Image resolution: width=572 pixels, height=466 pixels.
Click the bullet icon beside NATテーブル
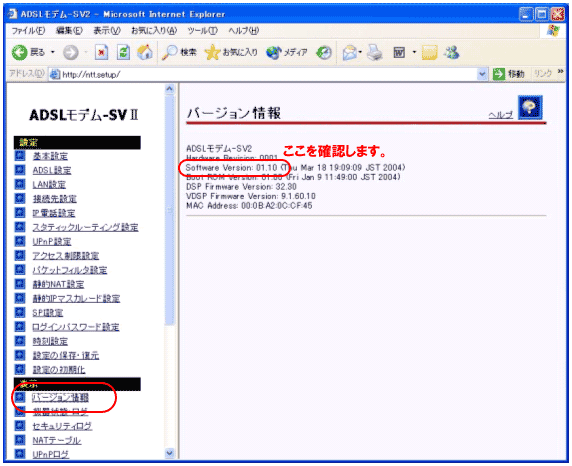click(20, 440)
